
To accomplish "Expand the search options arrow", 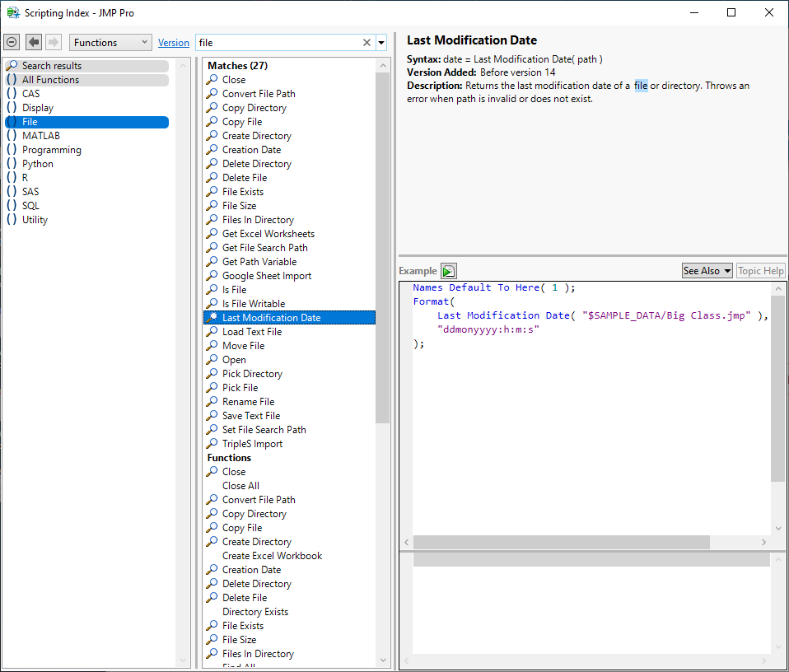I will [x=381, y=43].
